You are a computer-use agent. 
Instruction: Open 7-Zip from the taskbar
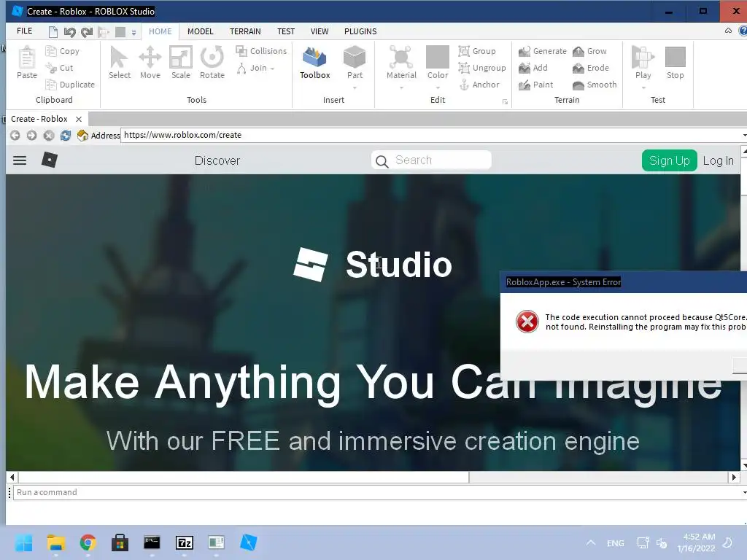tap(184, 542)
